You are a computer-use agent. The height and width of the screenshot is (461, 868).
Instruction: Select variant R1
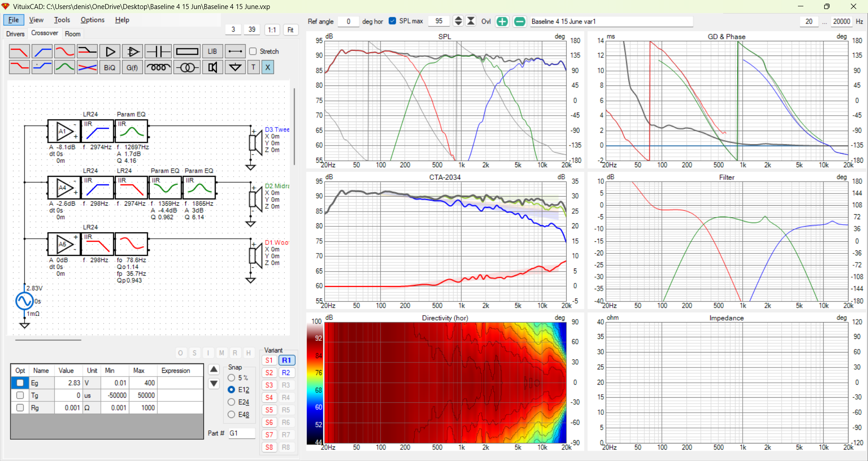pos(286,360)
